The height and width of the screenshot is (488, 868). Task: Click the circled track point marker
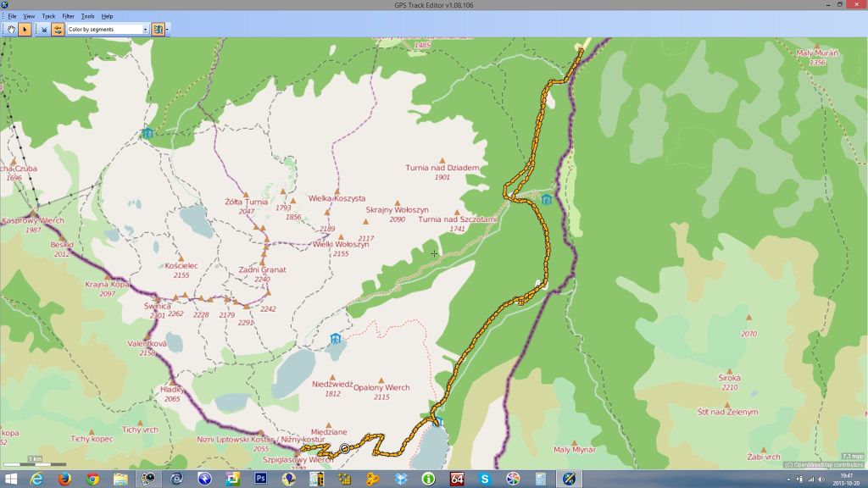(344, 448)
